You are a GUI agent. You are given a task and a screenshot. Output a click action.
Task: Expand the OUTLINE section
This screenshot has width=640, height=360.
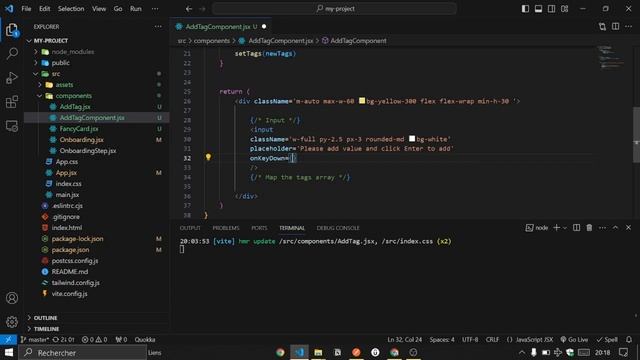coord(29,318)
